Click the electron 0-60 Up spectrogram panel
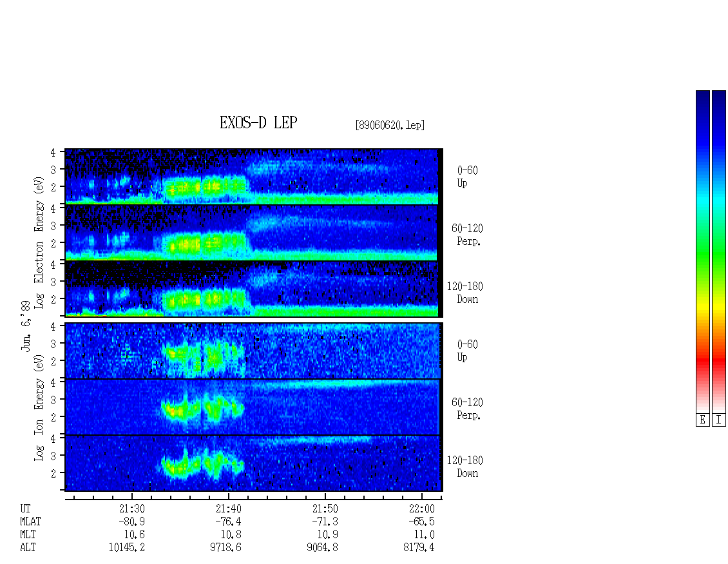This screenshot has height=564, width=728. (253, 177)
